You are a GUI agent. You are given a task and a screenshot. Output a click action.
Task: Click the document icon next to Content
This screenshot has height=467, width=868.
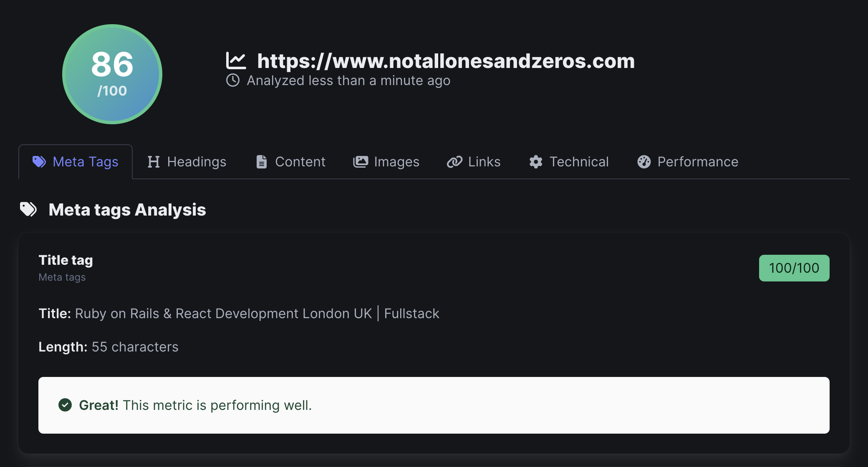(x=262, y=162)
